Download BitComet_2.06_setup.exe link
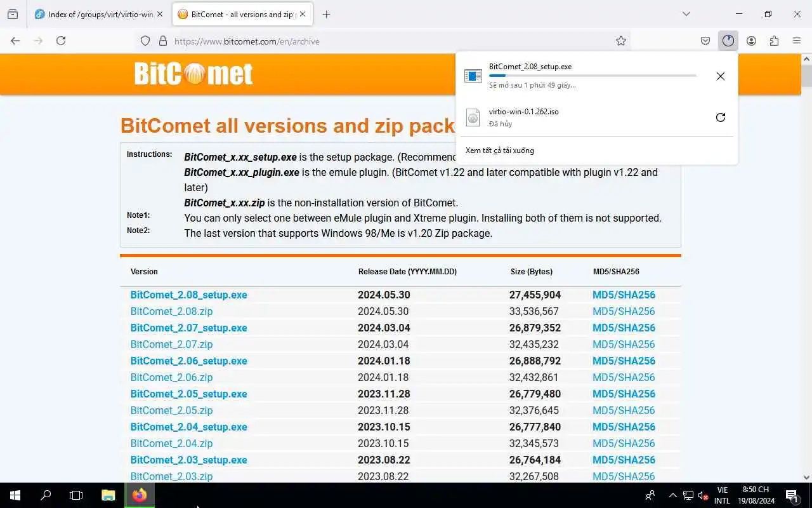The width and height of the screenshot is (812, 508). (x=188, y=361)
